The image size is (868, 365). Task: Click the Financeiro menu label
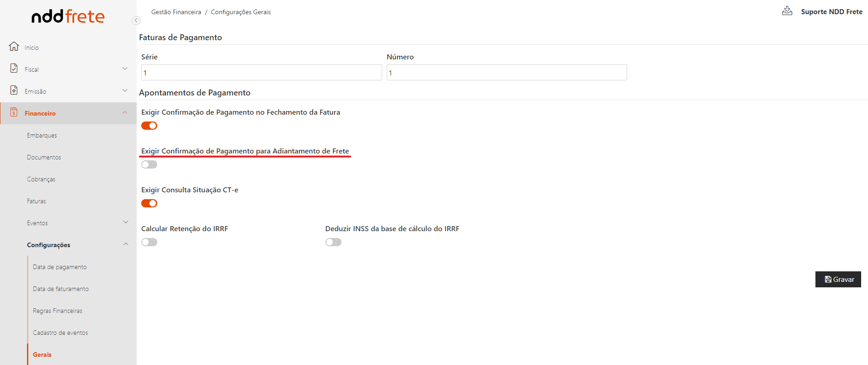point(40,113)
